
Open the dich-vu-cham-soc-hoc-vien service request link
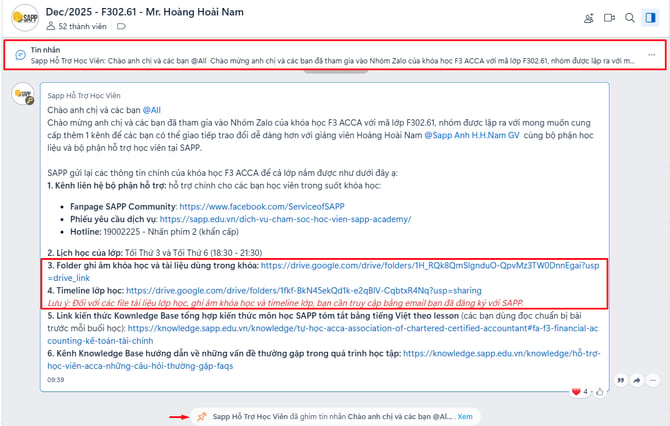(285, 219)
